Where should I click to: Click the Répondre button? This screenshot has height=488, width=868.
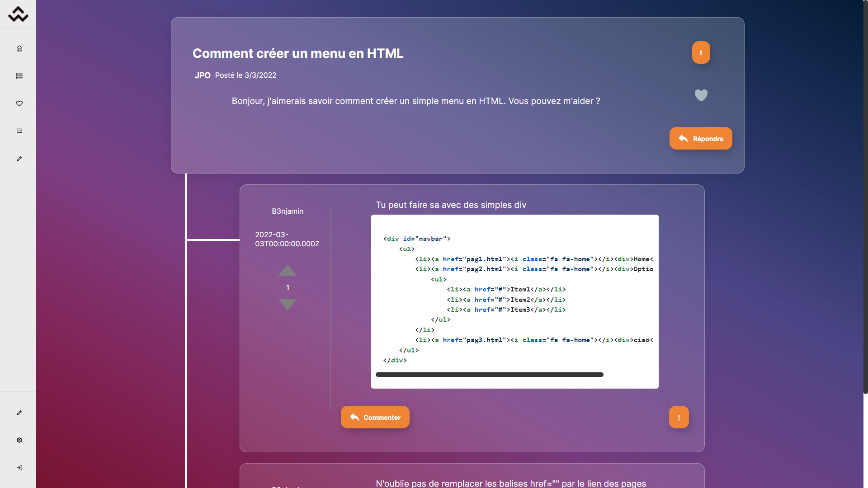coord(701,138)
